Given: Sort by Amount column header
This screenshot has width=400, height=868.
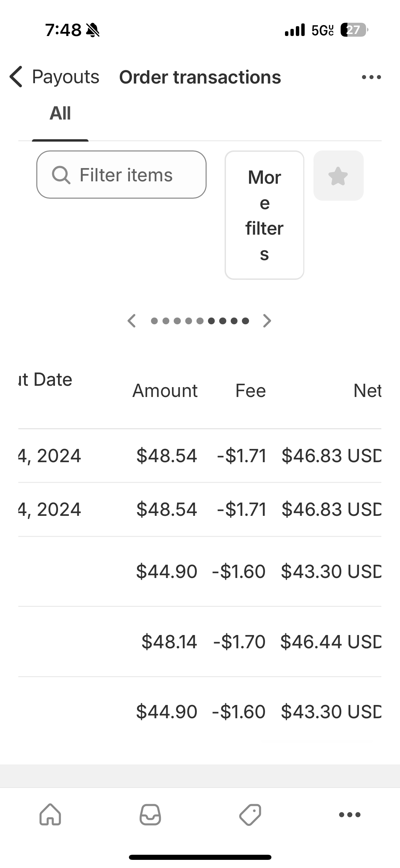Looking at the screenshot, I should (x=165, y=391).
